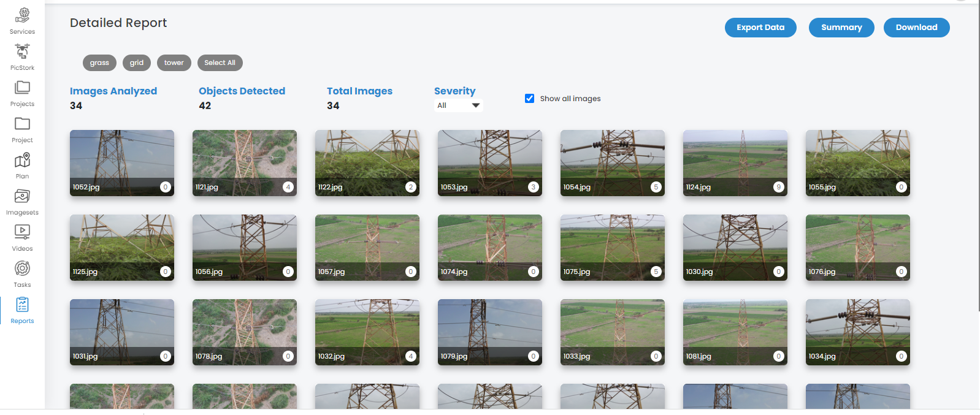Screen dimensions: 980x415
Task: Open thumbnail 1052.jpg
Action: [x=122, y=163]
